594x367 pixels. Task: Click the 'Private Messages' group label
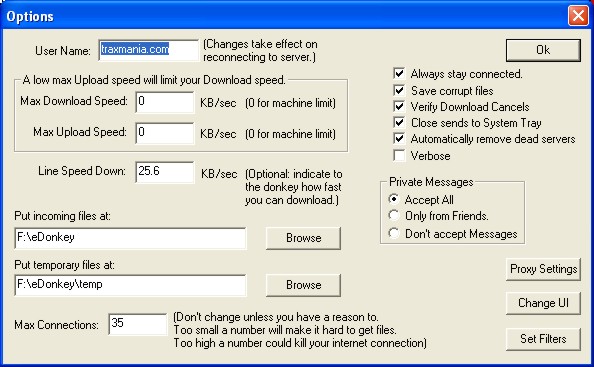431,182
